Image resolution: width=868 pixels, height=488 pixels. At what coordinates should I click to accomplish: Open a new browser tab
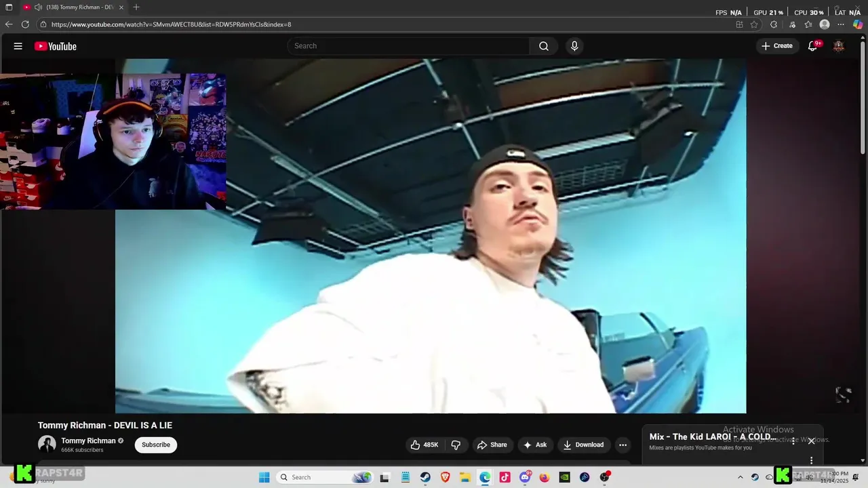pyautogui.click(x=136, y=7)
